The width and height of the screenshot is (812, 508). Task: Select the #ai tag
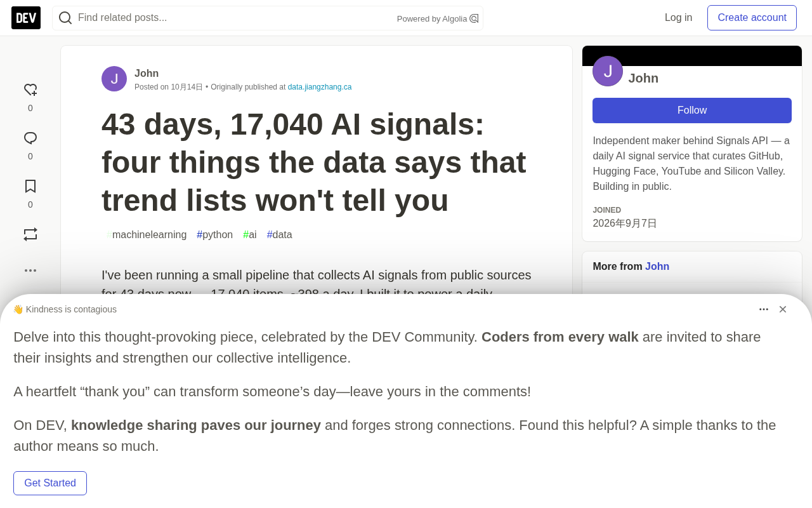point(250,235)
